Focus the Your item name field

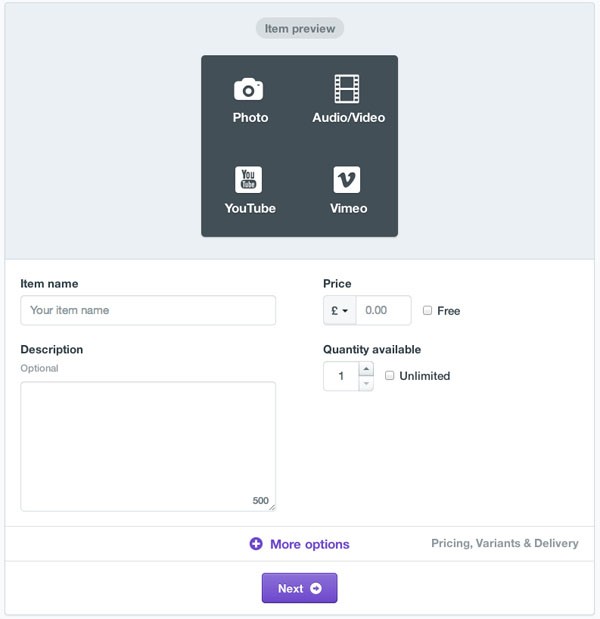148,310
